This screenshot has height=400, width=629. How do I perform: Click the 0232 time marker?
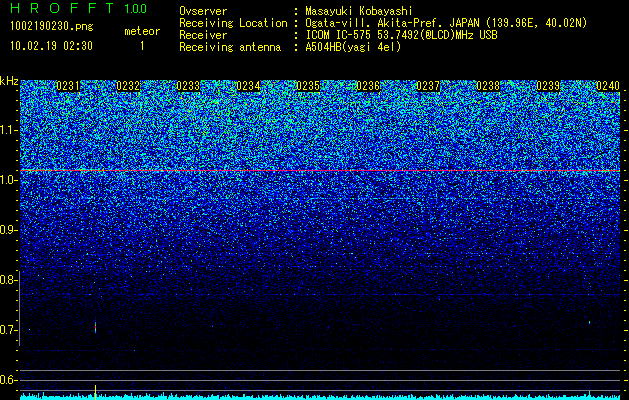coord(128,86)
